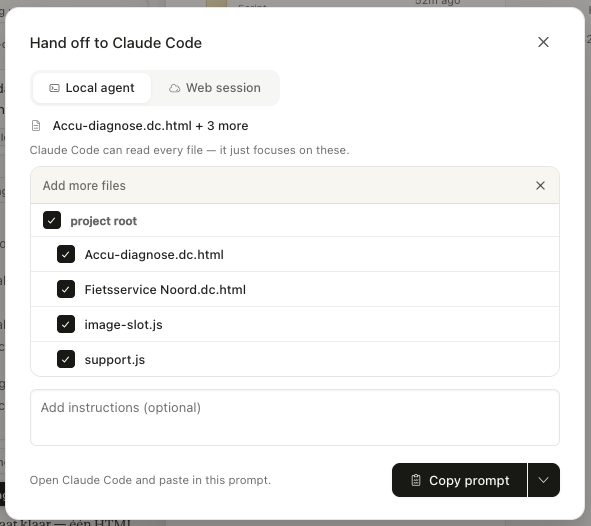Select the image-slot.js file row label
The image size is (591, 526).
click(123, 325)
